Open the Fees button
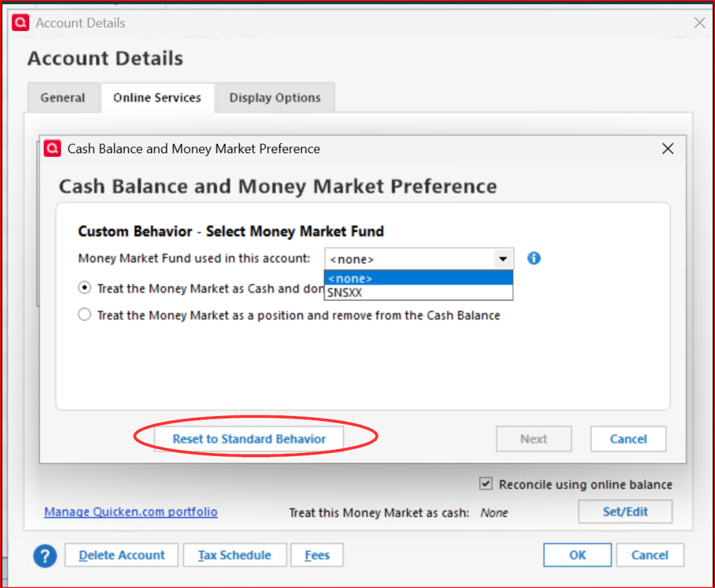This screenshot has height=588, width=715. click(317, 555)
